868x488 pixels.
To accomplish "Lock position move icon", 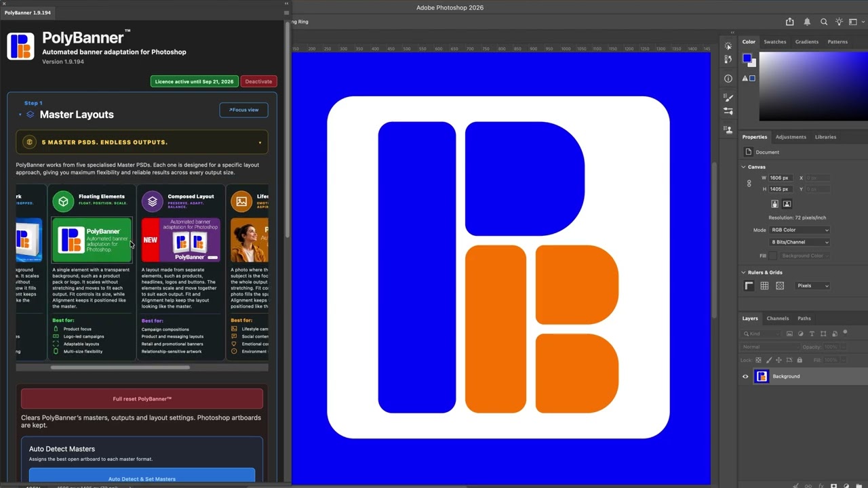I will coord(778,360).
